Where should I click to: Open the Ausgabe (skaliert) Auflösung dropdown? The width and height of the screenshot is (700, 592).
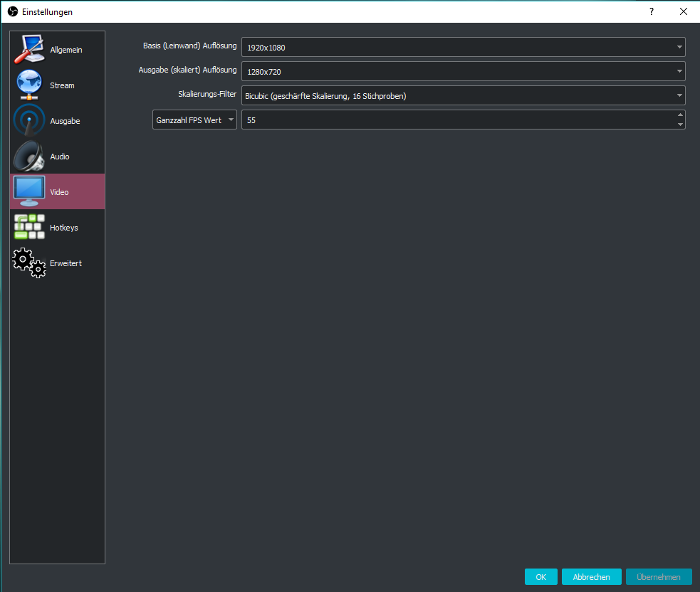(x=463, y=71)
